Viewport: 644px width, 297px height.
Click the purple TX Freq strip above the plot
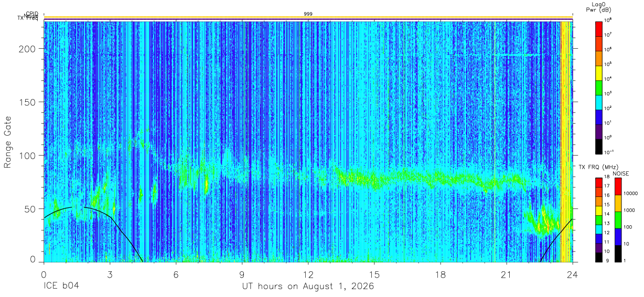pyautogui.click(x=308, y=20)
